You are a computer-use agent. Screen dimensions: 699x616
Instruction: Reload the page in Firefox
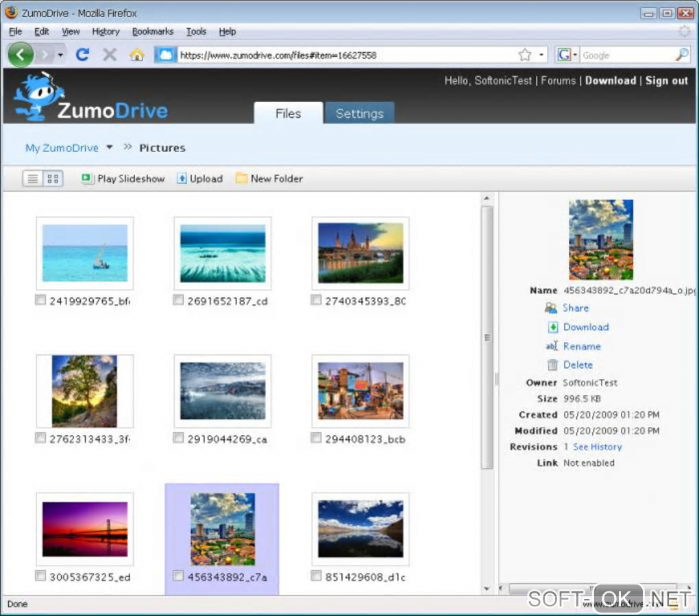tap(82, 55)
